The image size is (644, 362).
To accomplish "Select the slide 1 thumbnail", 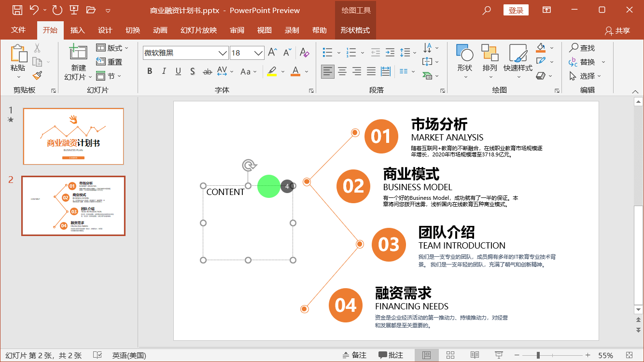I will [x=73, y=137].
